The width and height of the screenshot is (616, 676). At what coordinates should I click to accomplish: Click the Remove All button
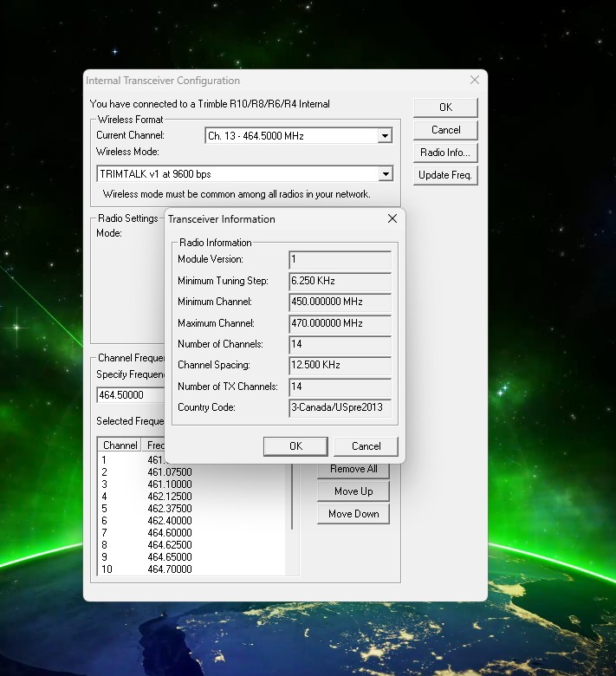click(x=353, y=469)
